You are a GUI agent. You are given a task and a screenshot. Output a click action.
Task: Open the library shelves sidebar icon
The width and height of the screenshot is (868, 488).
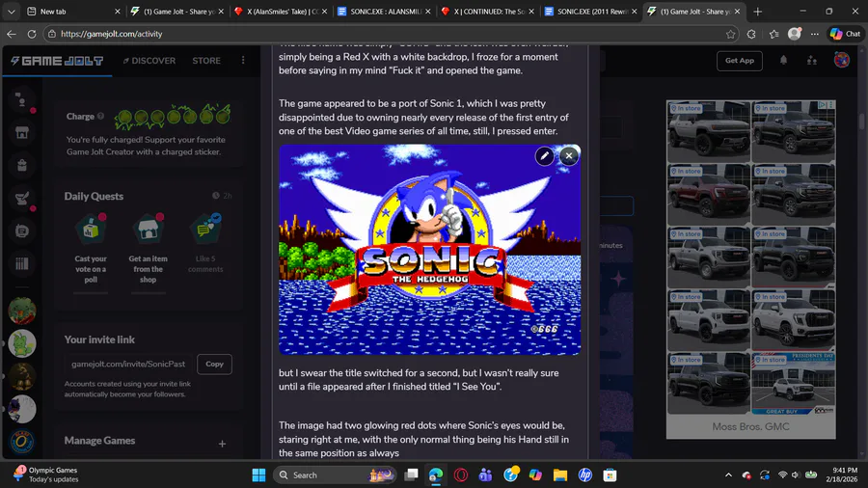click(x=22, y=264)
